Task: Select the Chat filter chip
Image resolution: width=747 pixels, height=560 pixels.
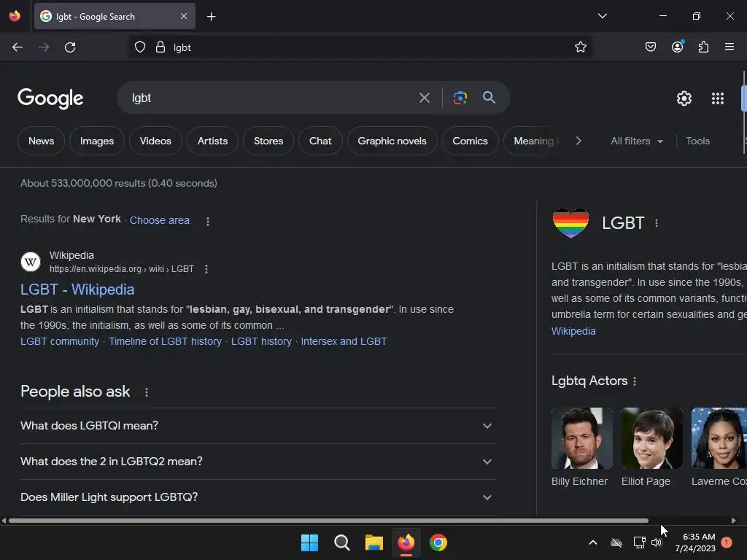Action: point(320,141)
